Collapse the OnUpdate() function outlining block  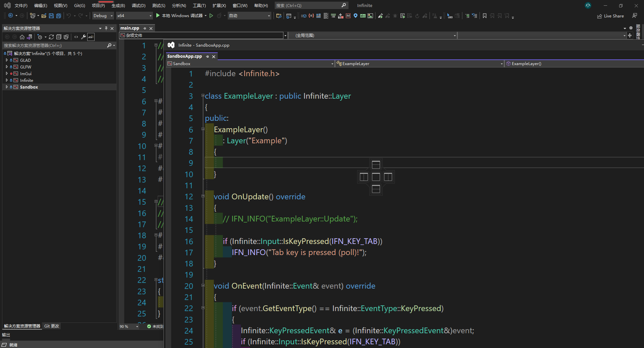[203, 196]
